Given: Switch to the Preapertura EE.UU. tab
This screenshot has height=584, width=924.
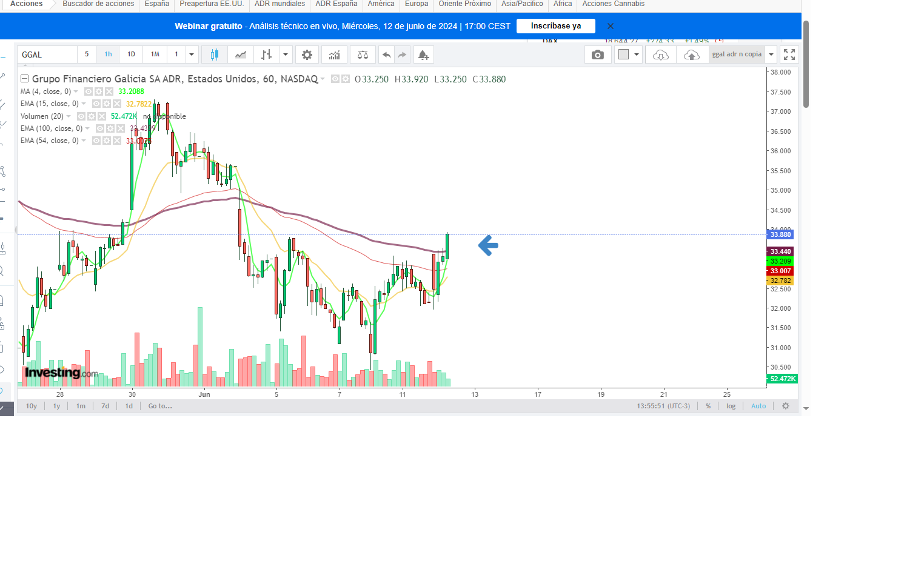Looking at the screenshot, I should [x=212, y=4].
